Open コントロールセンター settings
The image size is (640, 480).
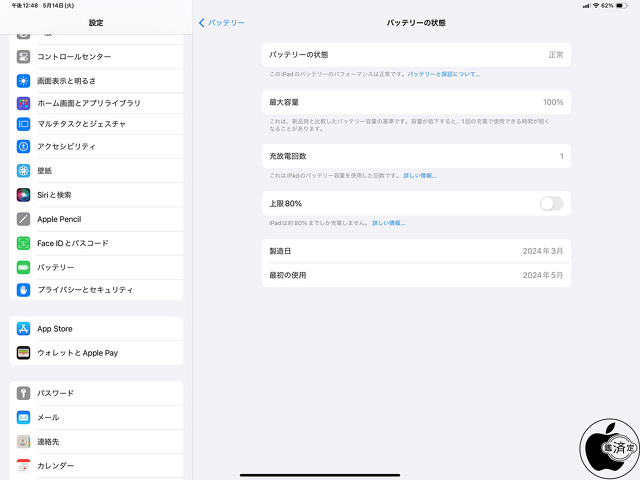(x=96, y=56)
